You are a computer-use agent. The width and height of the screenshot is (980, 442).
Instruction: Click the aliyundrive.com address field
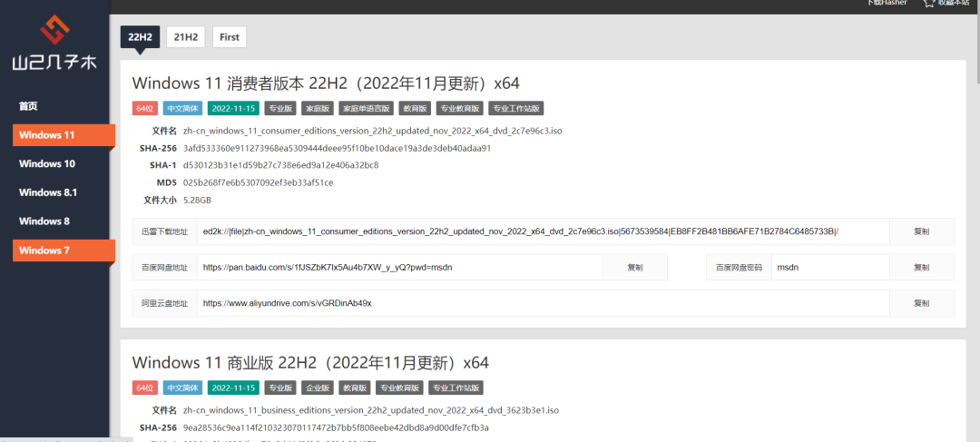pos(544,303)
